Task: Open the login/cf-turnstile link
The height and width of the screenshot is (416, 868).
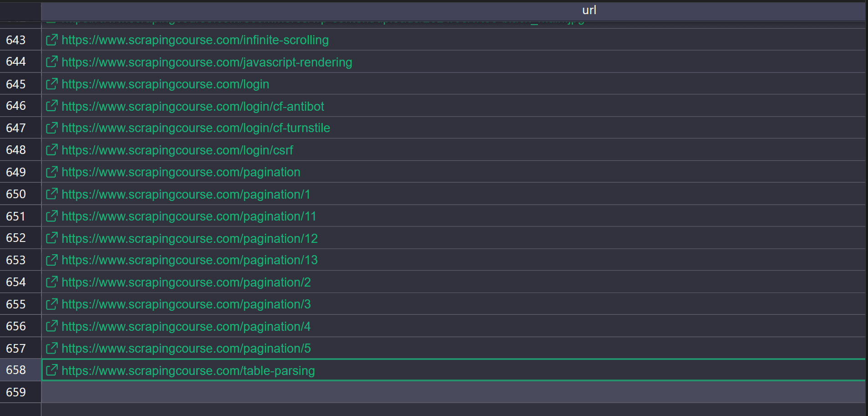Action: (x=196, y=128)
